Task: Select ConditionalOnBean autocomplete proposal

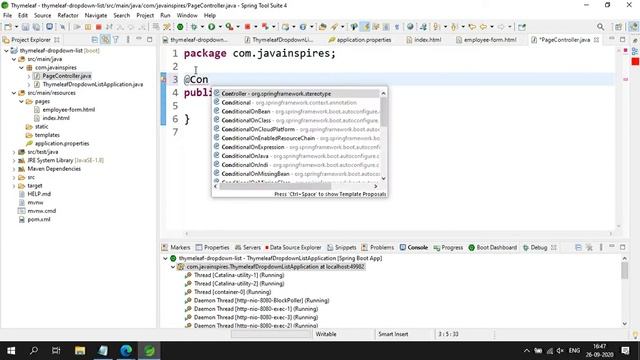Action: [296, 111]
